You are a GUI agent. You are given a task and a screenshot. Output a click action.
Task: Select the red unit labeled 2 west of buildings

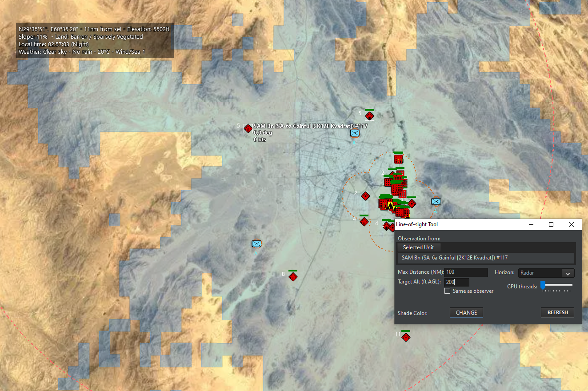pyautogui.click(x=366, y=196)
